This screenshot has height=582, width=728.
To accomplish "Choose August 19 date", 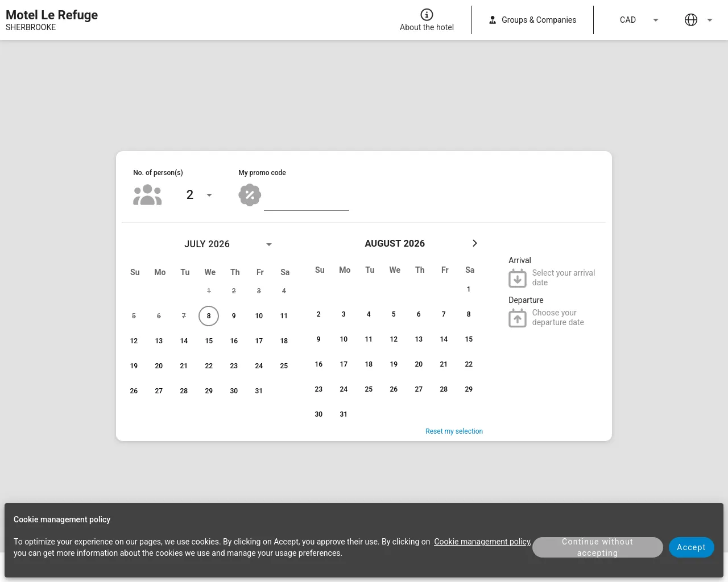I will [x=394, y=364].
